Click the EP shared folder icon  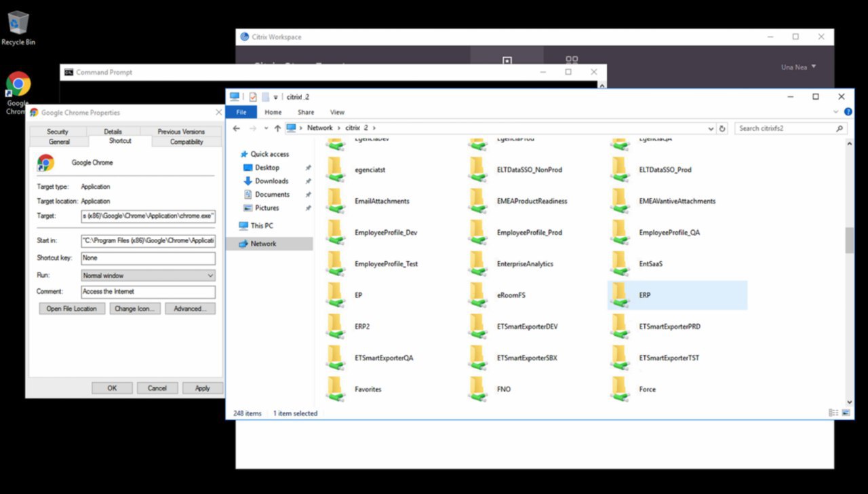(x=335, y=294)
